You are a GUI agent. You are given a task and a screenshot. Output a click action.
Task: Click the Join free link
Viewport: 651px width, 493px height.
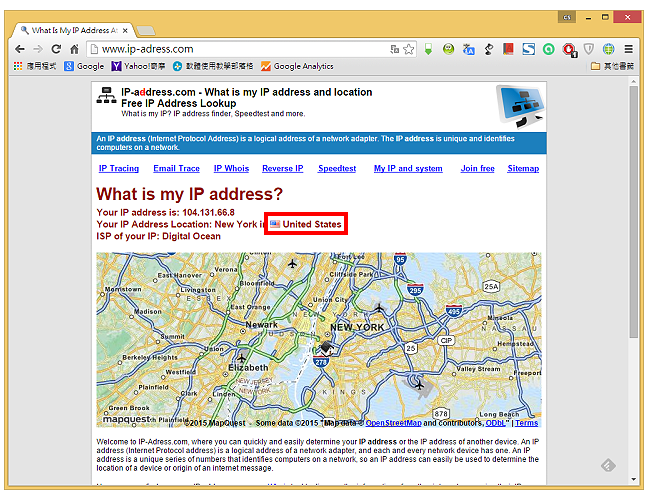pos(477,168)
